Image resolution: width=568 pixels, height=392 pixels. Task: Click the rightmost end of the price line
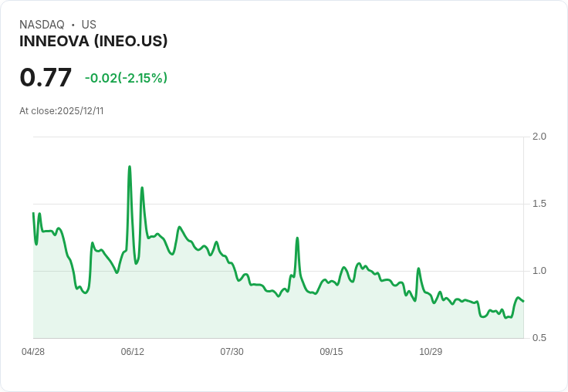tap(523, 301)
